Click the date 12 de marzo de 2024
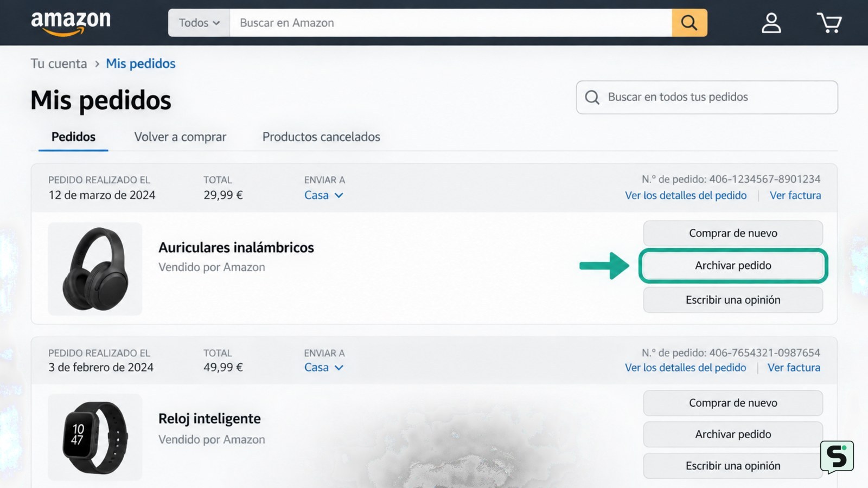Viewport: 868px width, 488px height. [102, 195]
